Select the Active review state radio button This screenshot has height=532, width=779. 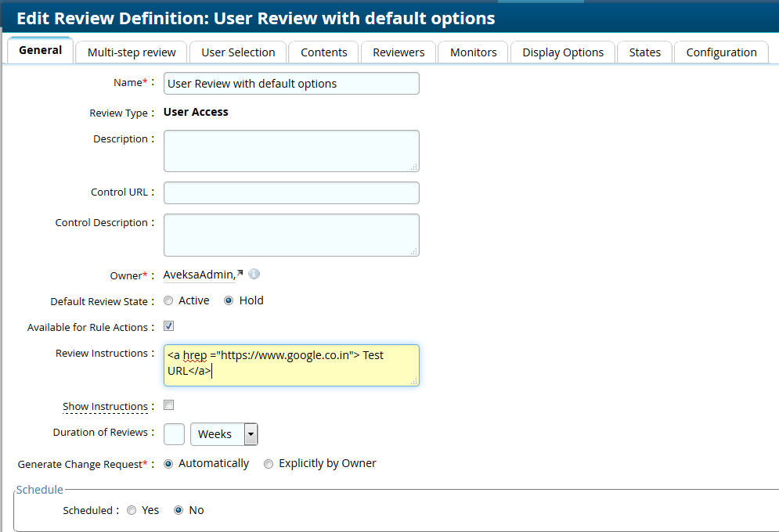tap(168, 300)
